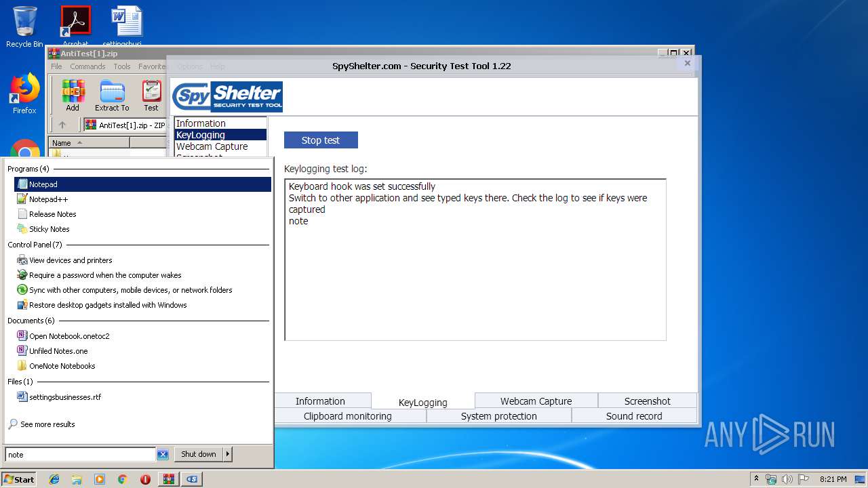The image size is (868, 488).
Task: Open Recycle Bin desktop icon
Action: [24, 27]
